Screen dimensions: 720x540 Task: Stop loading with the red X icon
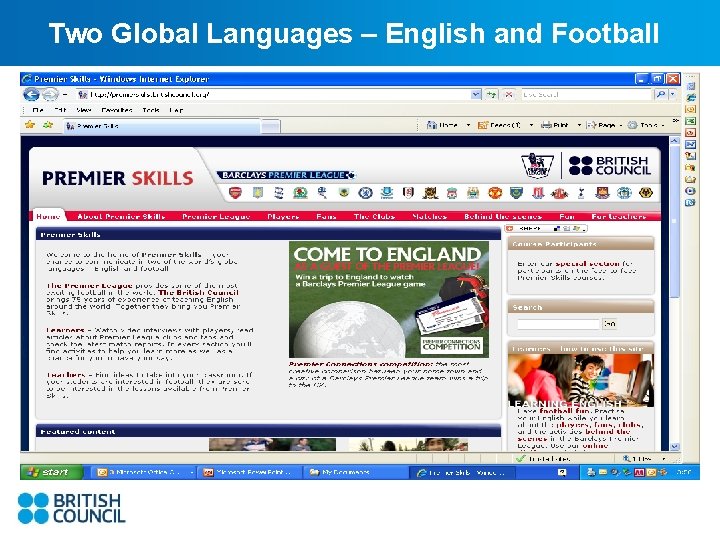509,95
